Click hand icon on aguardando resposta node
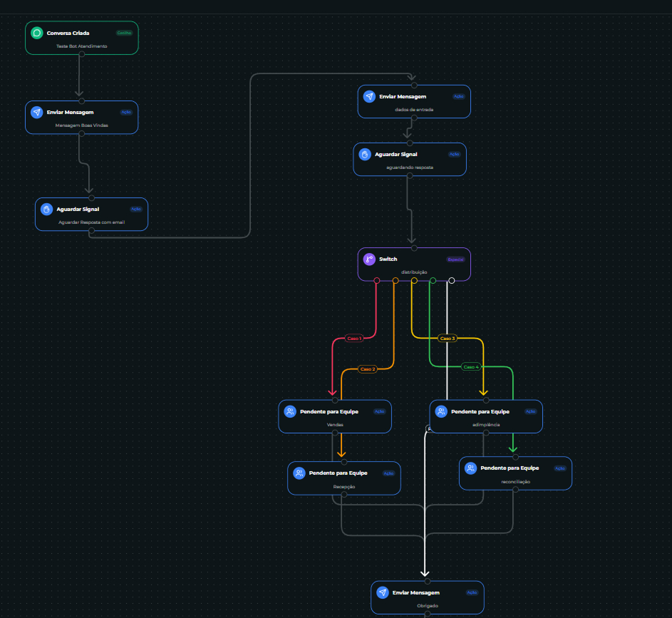Viewport: 672px width, 618px height. click(365, 154)
